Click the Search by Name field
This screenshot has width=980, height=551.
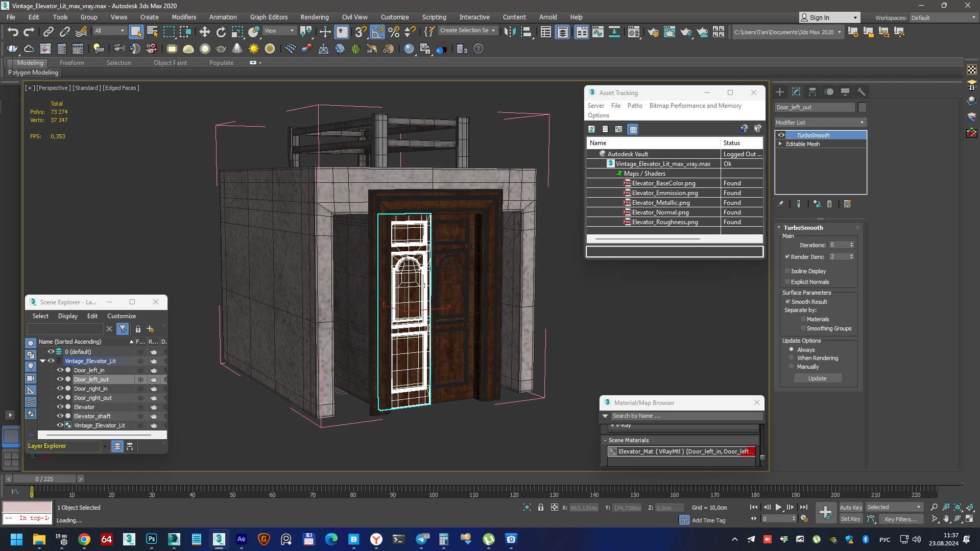(x=686, y=416)
